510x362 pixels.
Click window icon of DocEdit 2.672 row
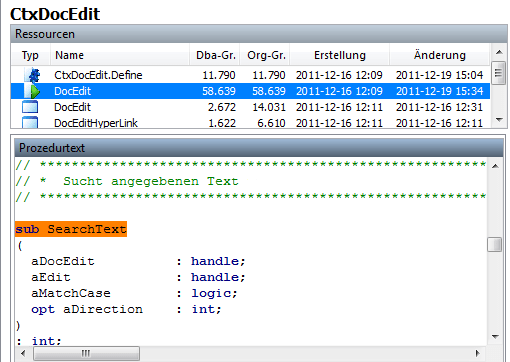coord(30,107)
